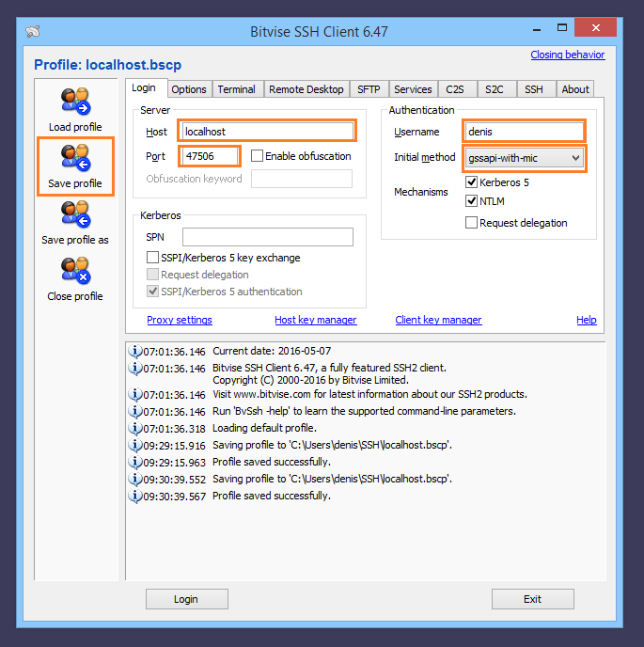Click the Obfuscation keyword field
The width and height of the screenshot is (644, 647).
click(x=302, y=179)
